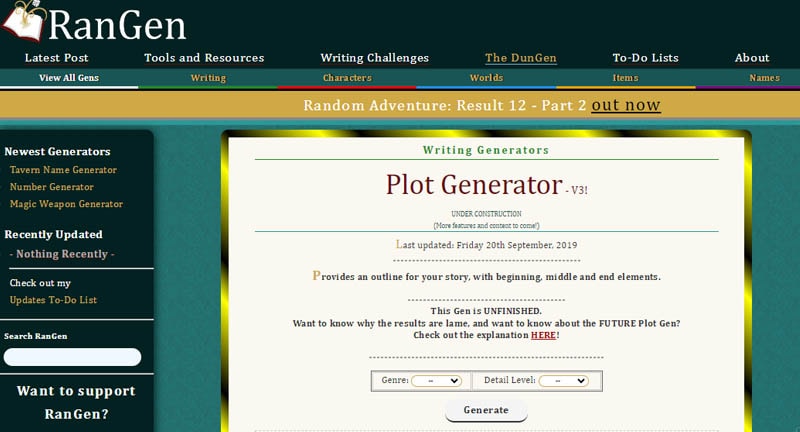Click the RanGen book logo icon
800x432 pixels.
point(24,21)
